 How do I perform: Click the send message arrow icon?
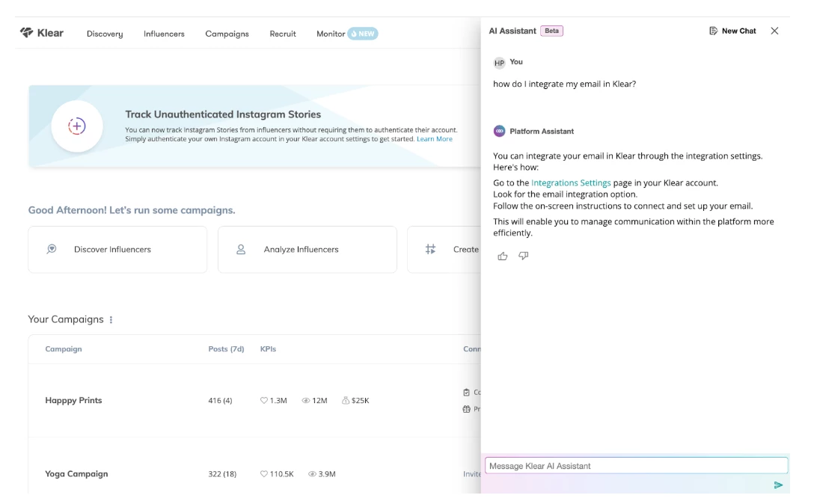click(778, 485)
